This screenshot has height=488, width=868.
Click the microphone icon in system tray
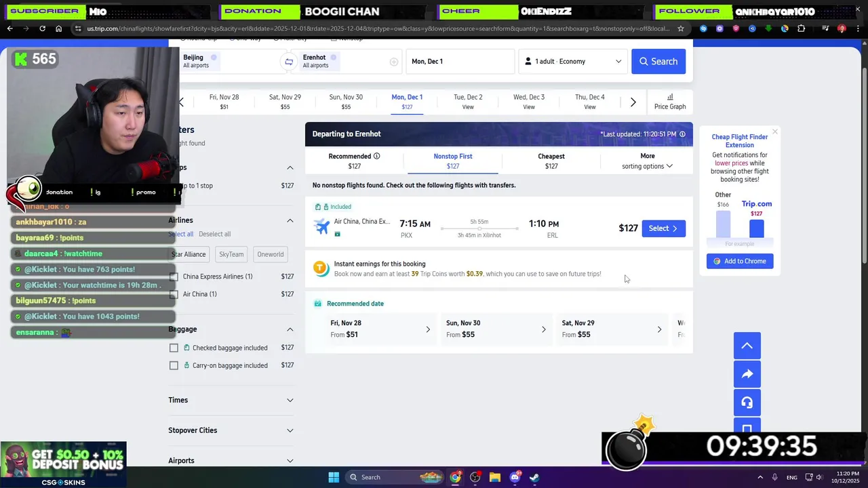[774, 477]
